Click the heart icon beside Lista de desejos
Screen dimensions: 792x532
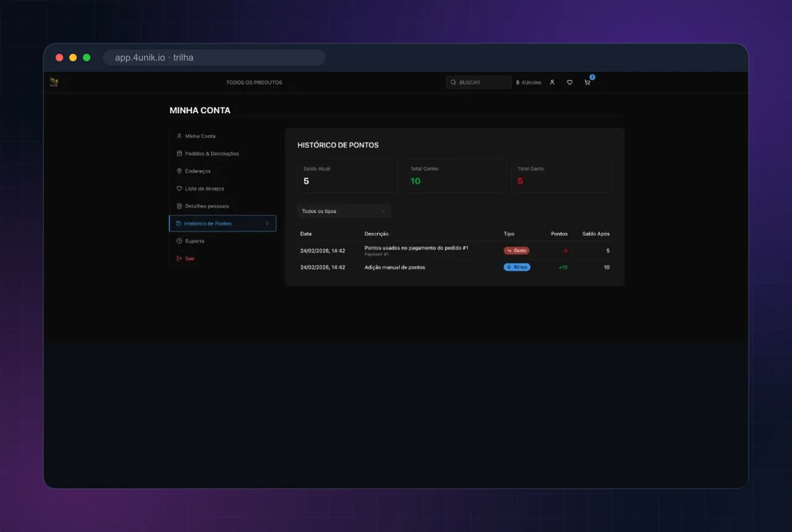[179, 188]
